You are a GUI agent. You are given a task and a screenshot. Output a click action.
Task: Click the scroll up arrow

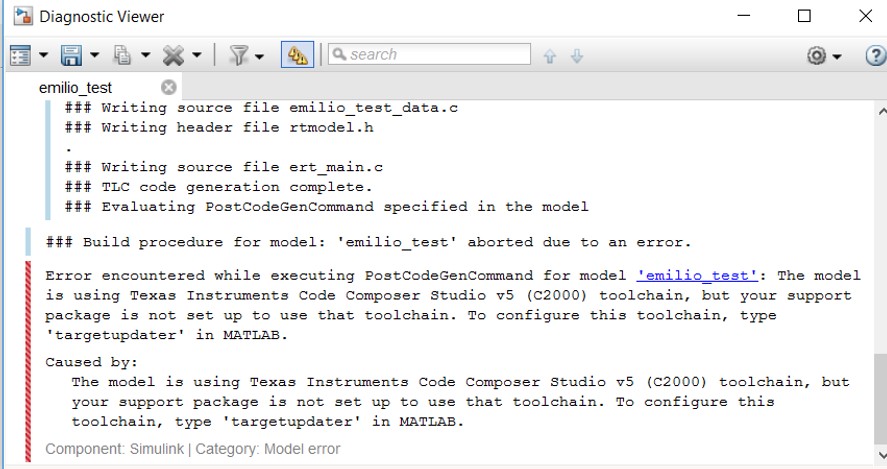[x=881, y=111]
